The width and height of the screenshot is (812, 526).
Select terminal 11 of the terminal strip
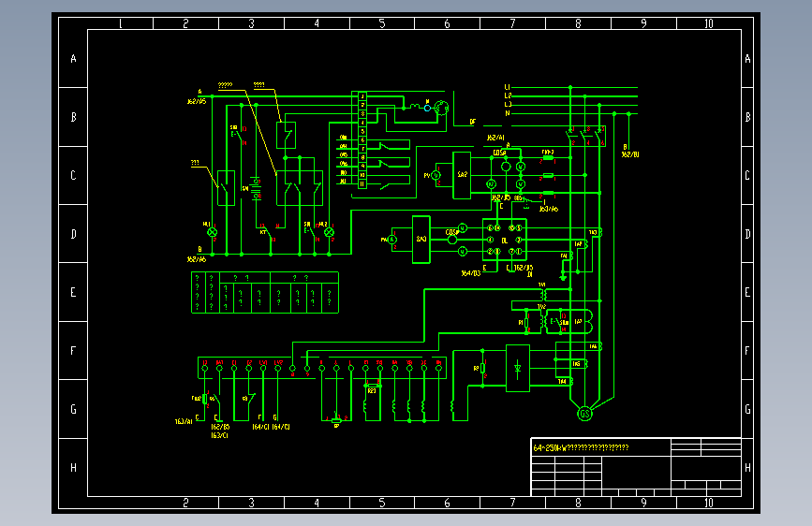pyautogui.click(x=362, y=184)
